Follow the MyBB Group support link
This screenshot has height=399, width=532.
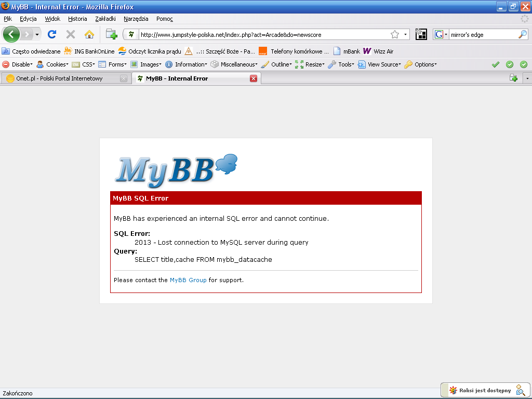(188, 280)
